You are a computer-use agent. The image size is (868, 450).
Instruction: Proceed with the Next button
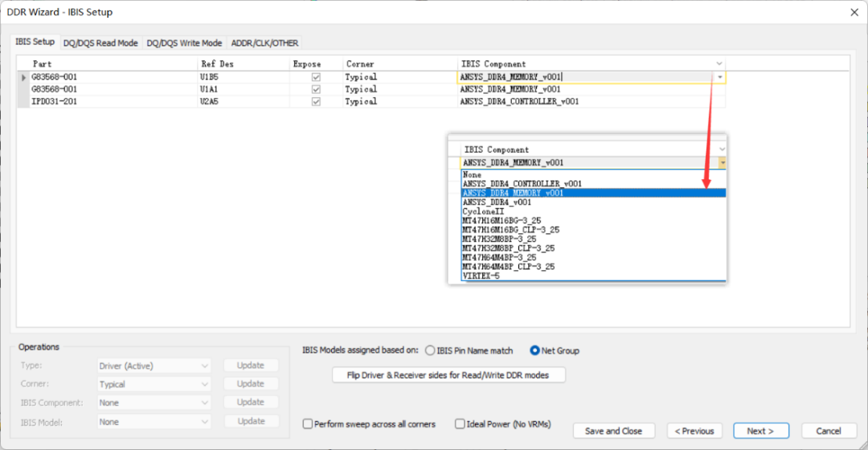760,431
